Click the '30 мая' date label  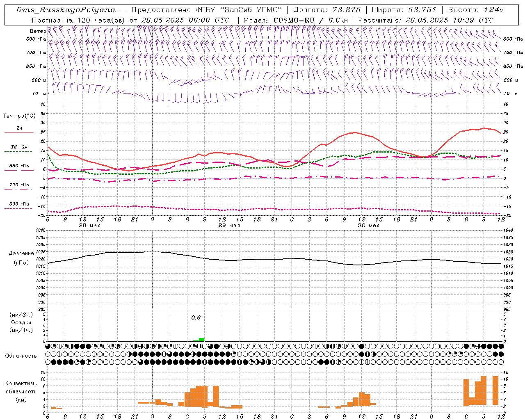[x=368, y=226]
